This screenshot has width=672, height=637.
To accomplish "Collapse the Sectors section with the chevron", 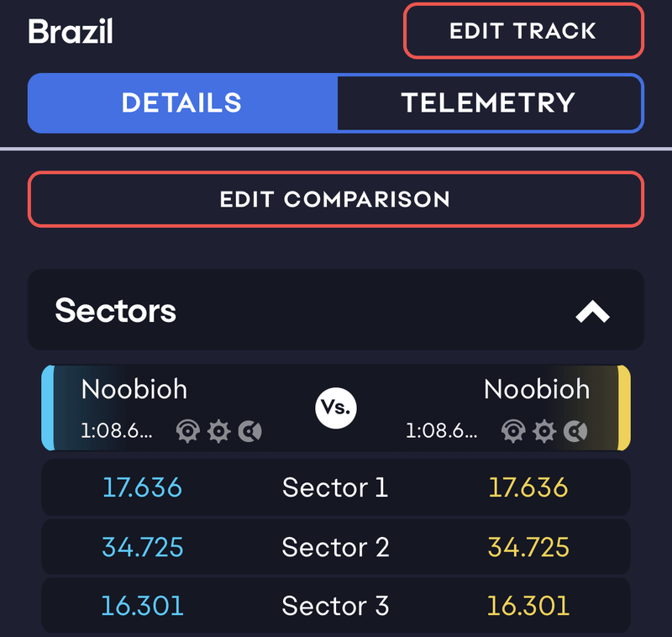I will (592, 312).
